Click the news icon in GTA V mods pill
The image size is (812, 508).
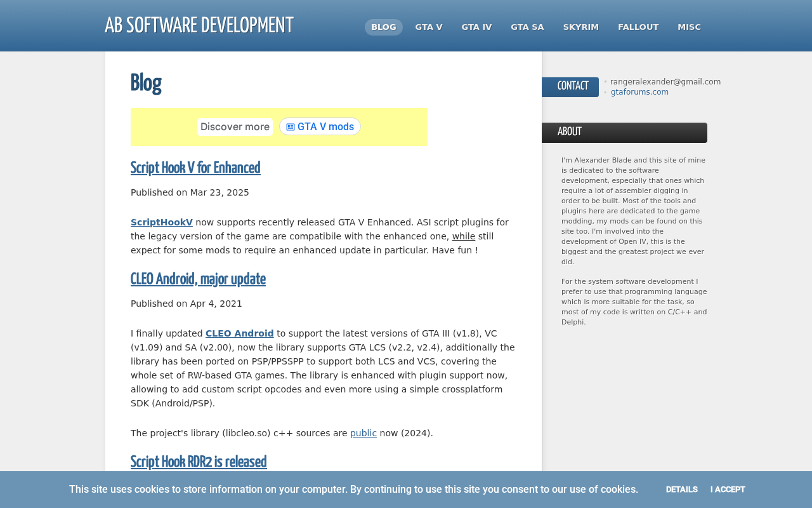(x=291, y=127)
